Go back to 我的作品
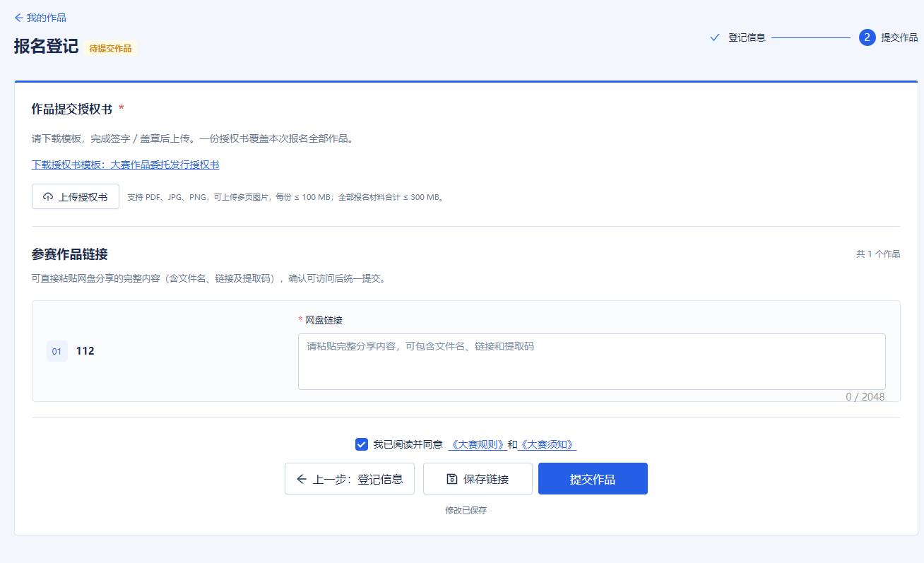The image size is (924, 563). [40, 18]
